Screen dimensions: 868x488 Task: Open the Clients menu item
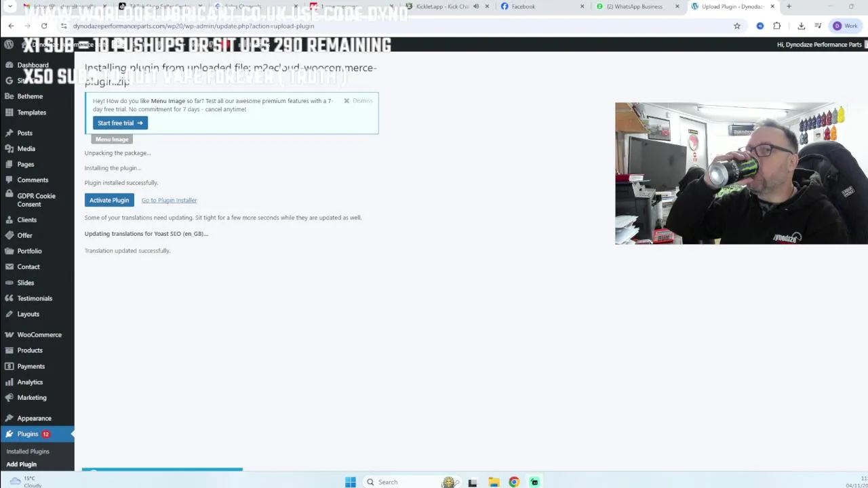[26, 220]
